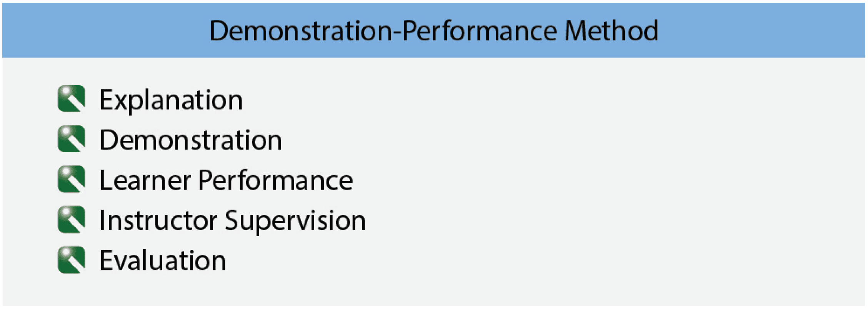Click the green icon before Evaluation

(72, 260)
